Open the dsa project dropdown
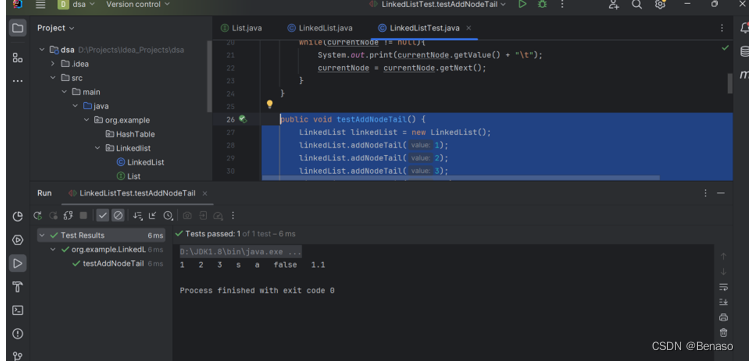This screenshot has height=361, width=749. (x=76, y=4)
